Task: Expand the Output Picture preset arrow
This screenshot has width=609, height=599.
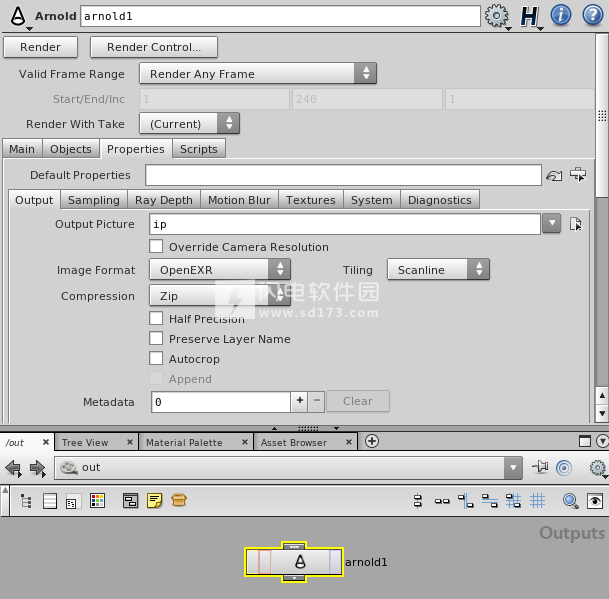Action: [x=552, y=224]
